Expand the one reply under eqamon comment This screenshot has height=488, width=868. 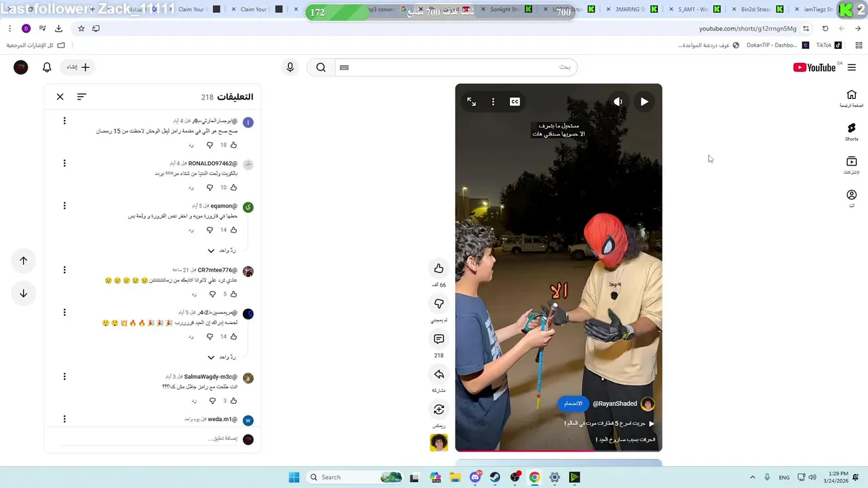222,251
